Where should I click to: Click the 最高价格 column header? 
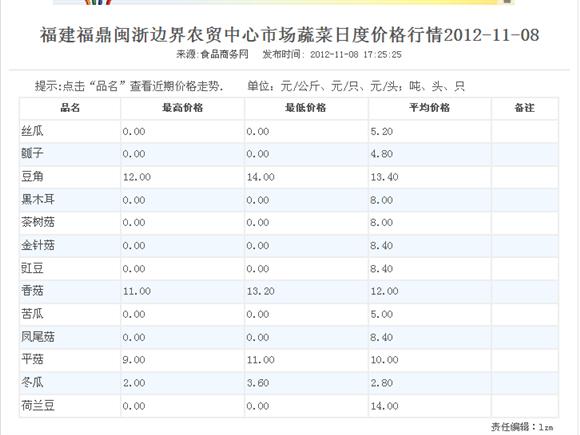(182, 108)
